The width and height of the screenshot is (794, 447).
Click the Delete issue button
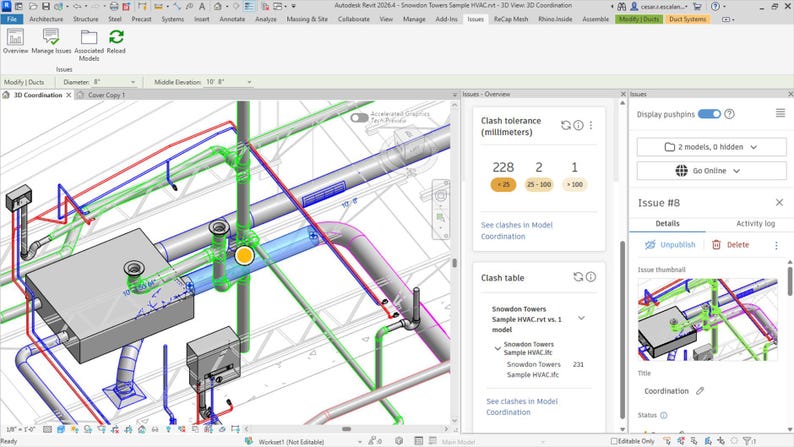(730, 245)
